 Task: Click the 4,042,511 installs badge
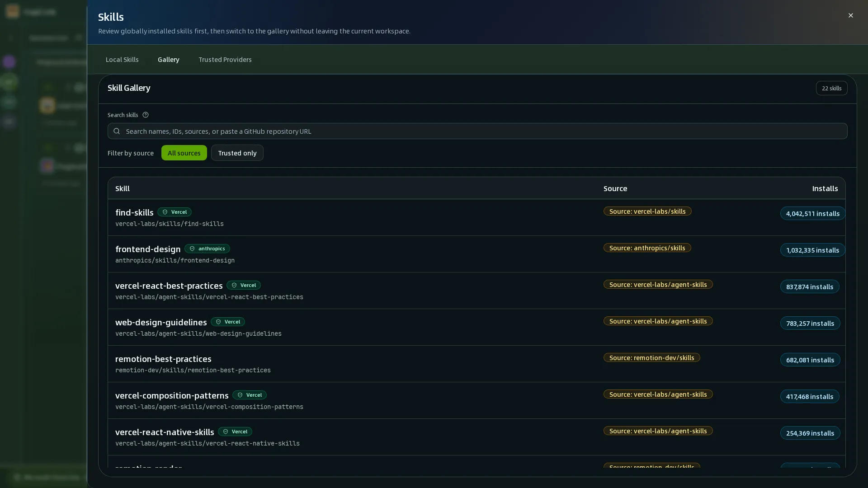[813, 213]
